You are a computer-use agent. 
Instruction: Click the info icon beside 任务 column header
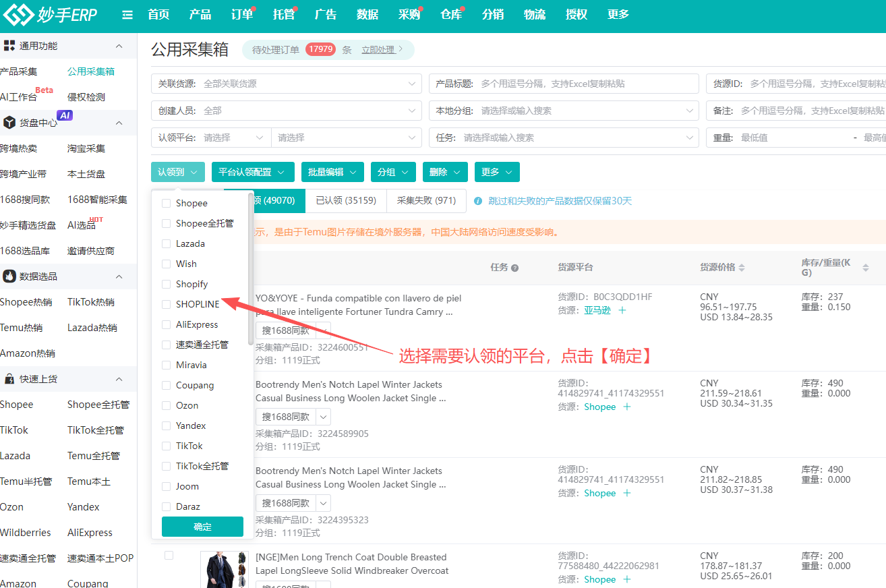tap(516, 268)
